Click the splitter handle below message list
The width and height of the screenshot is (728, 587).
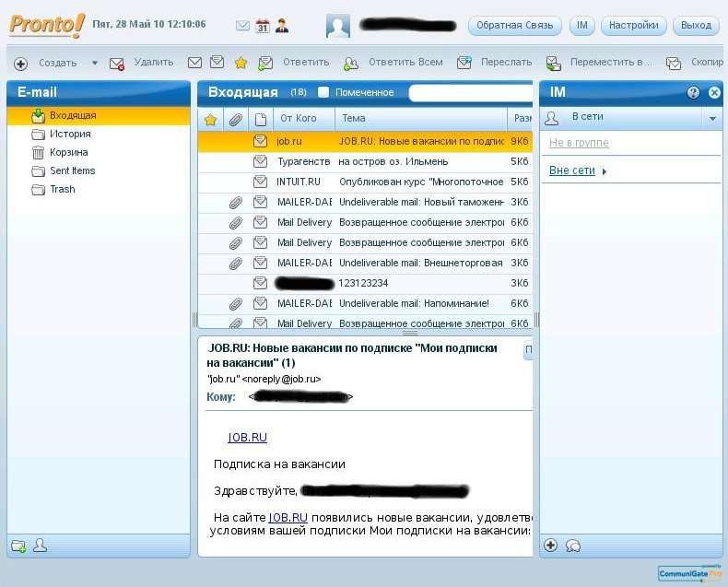409,333
